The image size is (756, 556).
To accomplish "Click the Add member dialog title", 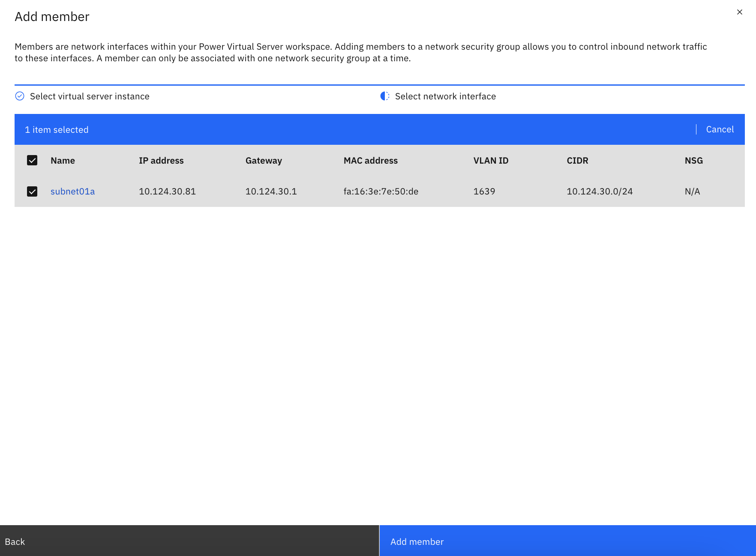I will [x=52, y=17].
